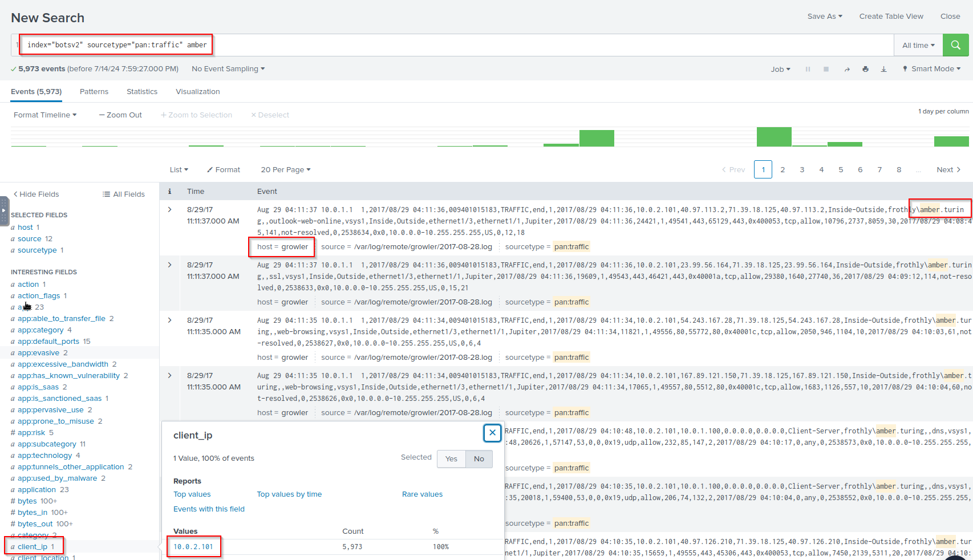Viewport: 973px width, 560px height.
Task: Run search with the green magnifier button
Action: (x=955, y=45)
